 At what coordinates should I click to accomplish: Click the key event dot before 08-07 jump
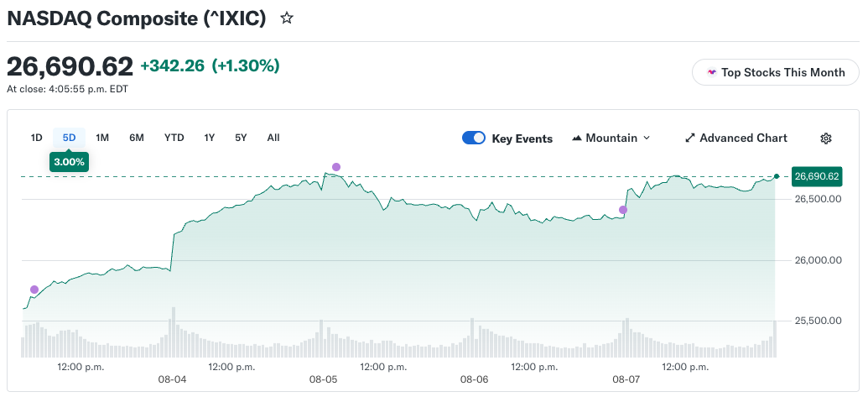tap(623, 210)
